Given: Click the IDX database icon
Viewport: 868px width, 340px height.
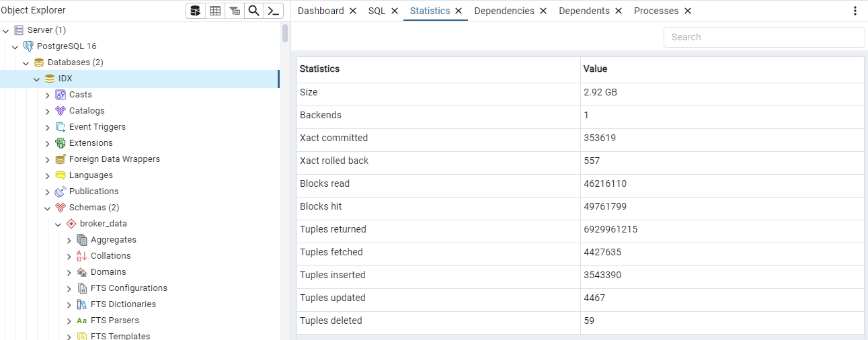Looking at the screenshot, I should (50, 79).
